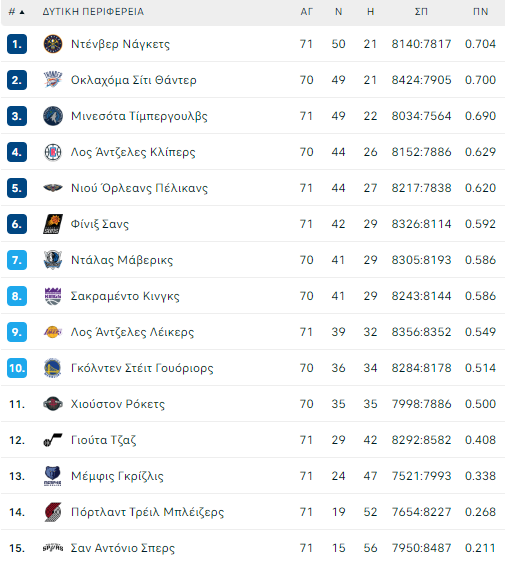The height and width of the screenshot is (563, 505).
Task: Select the Portland Trail Blazers logo
Action: point(53,512)
